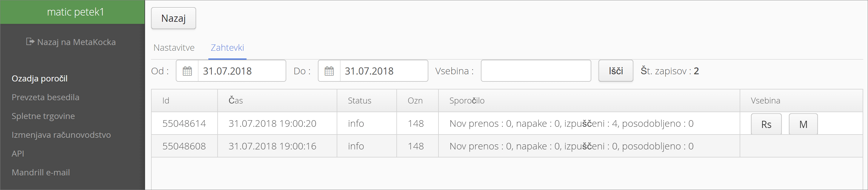Focus the Vsebina search input
Viewport: 868px width, 190px height.
[x=536, y=71]
